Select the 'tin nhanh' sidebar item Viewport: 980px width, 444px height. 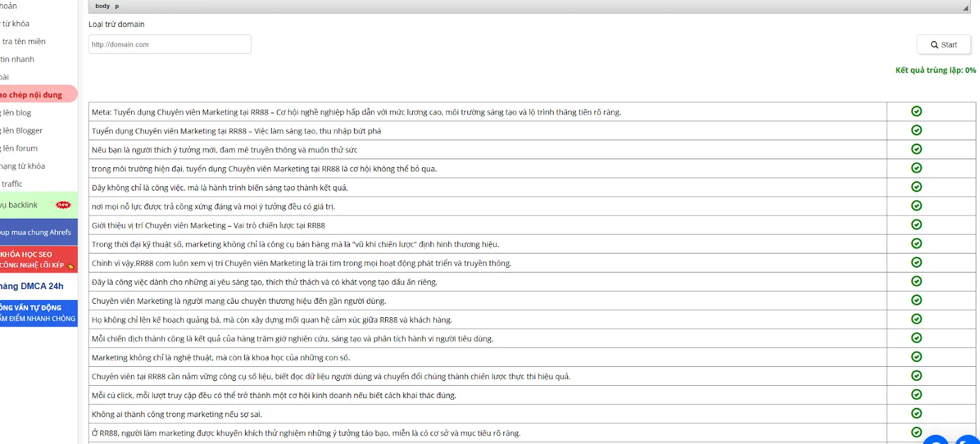[x=18, y=59]
